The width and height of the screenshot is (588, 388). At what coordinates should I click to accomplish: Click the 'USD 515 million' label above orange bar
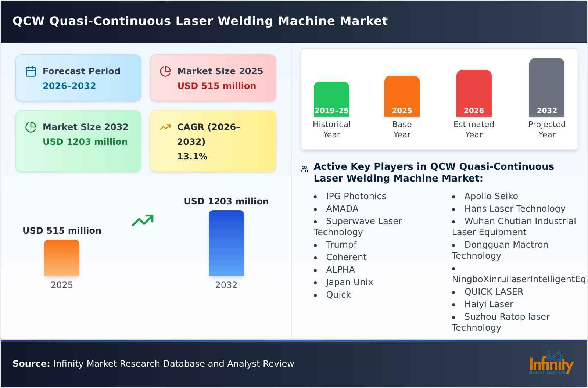coord(62,231)
